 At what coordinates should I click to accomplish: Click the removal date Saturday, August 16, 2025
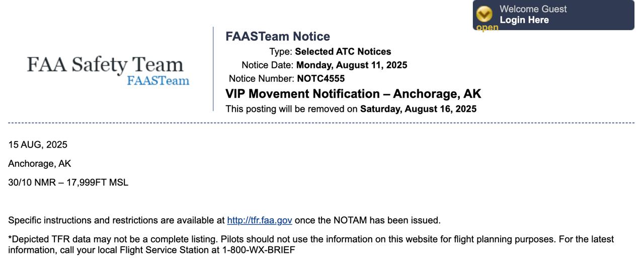point(418,109)
